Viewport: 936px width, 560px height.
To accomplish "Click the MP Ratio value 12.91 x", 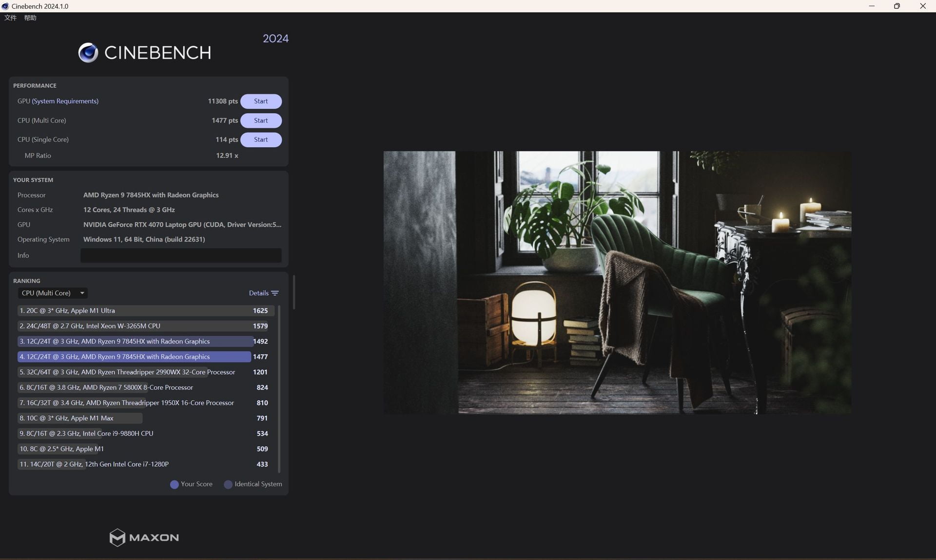I will click(x=227, y=155).
